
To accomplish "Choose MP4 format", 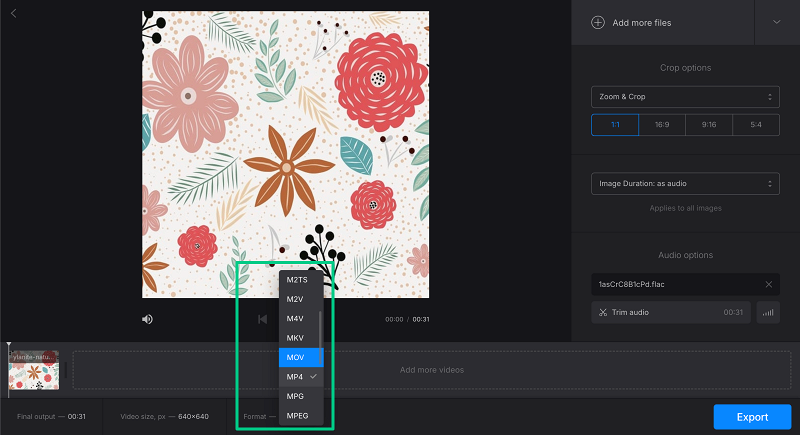I will pyautogui.click(x=301, y=377).
